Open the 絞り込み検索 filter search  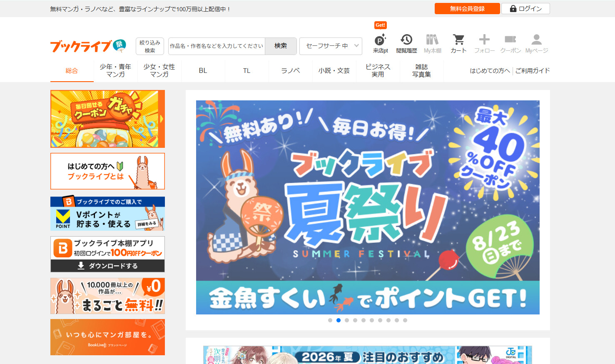coord(150,46)
